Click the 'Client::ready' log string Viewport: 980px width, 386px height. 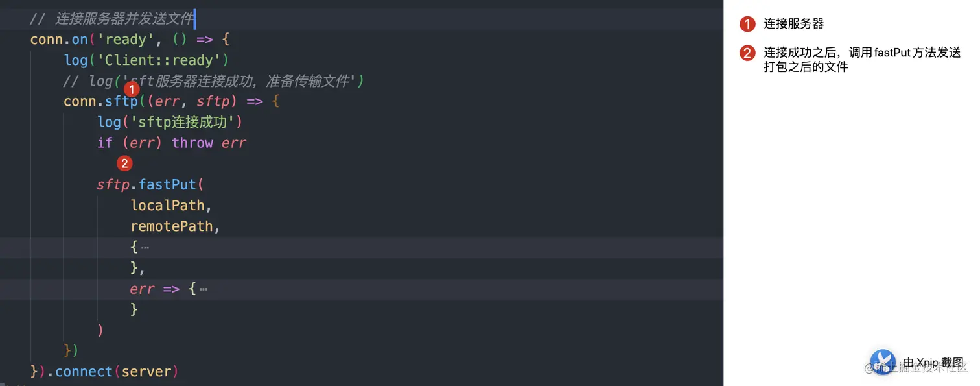[x=163, y=60]
